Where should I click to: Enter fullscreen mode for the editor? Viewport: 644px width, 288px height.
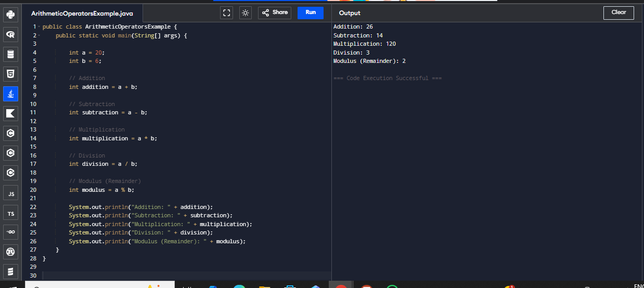[x=226, y=13]
